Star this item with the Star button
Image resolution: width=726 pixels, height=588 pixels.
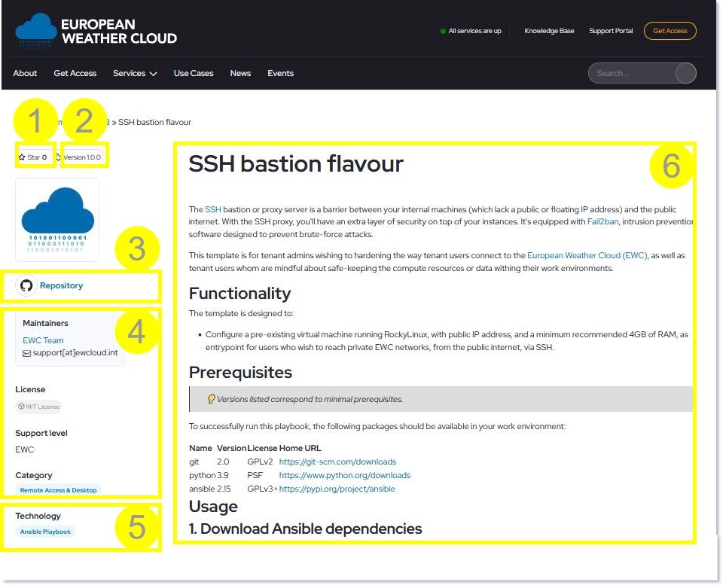point(33,157)
